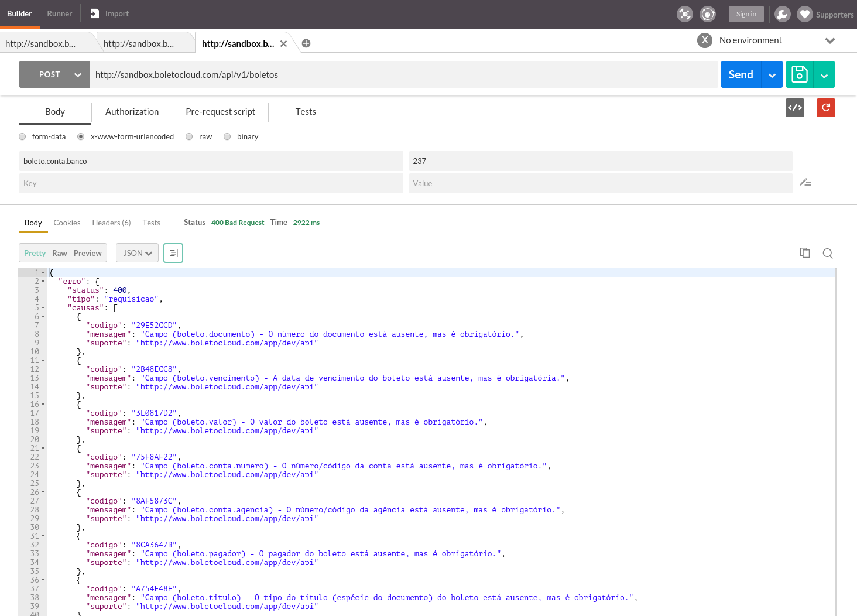Open the settings wrench icon

tap(782, 14)
